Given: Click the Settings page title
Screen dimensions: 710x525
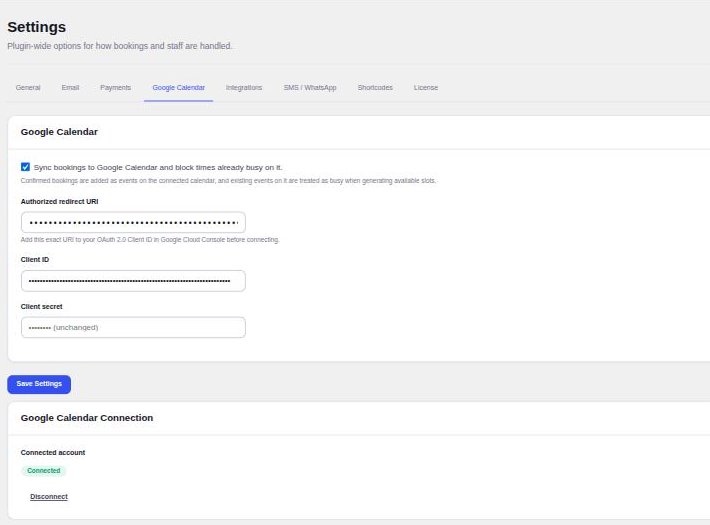Looking at the screenshot, I should [37, 27].
